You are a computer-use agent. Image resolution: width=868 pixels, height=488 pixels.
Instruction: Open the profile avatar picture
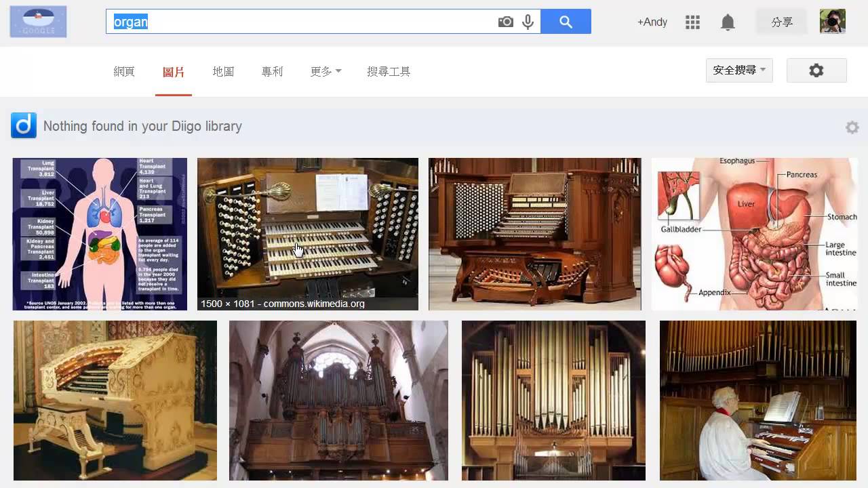(833, 22)
